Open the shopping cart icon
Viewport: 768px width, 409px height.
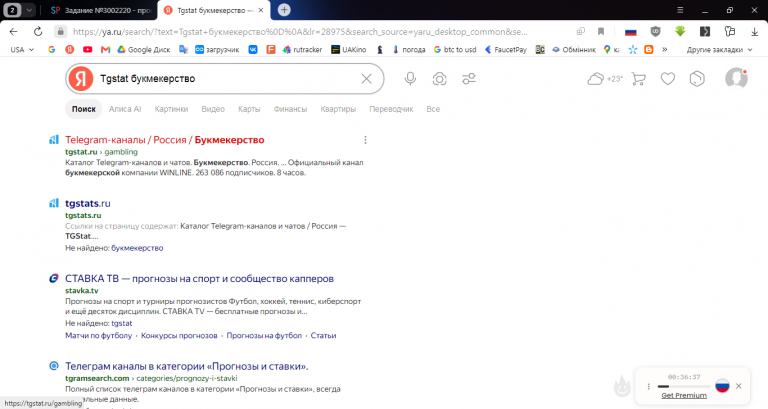click(x=638, y=78)
